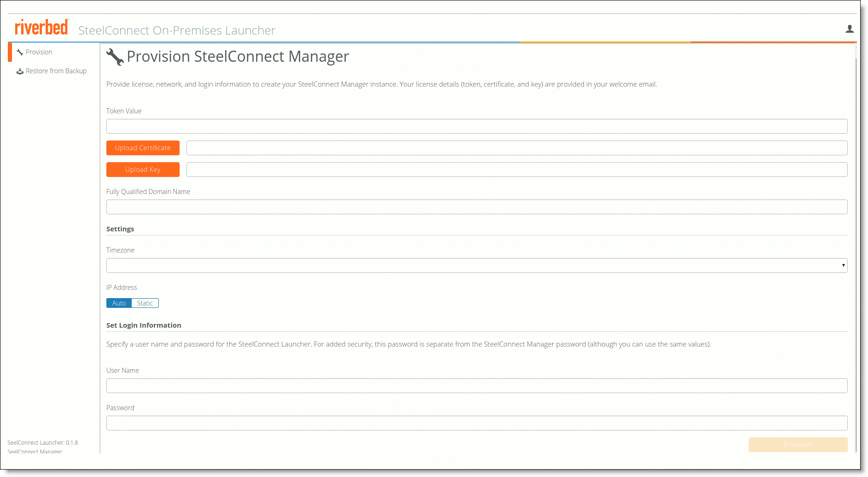The width and height of the screenshot is (868, 477).
Task: Click the Upload Certificate button
Action: [143, 148]
